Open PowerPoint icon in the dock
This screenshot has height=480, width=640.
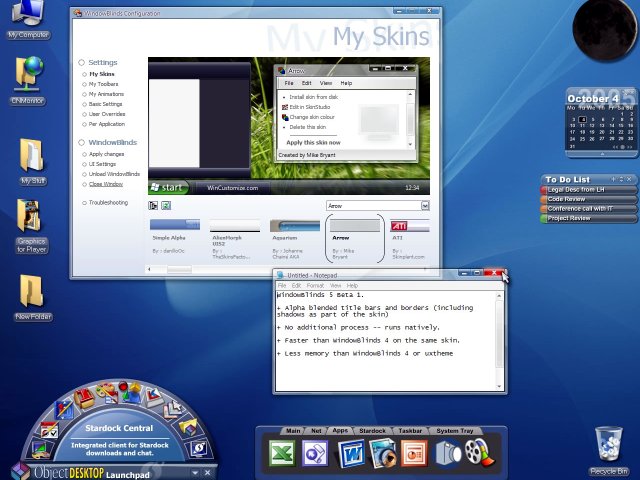point(413,453)
